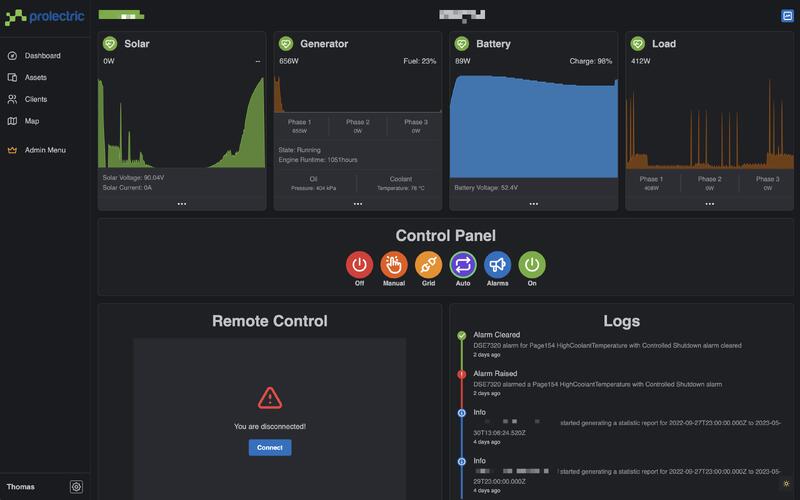800x500 pixels.
Task: Click Load Phase 3 reading
Action: [x=767, y=183]
